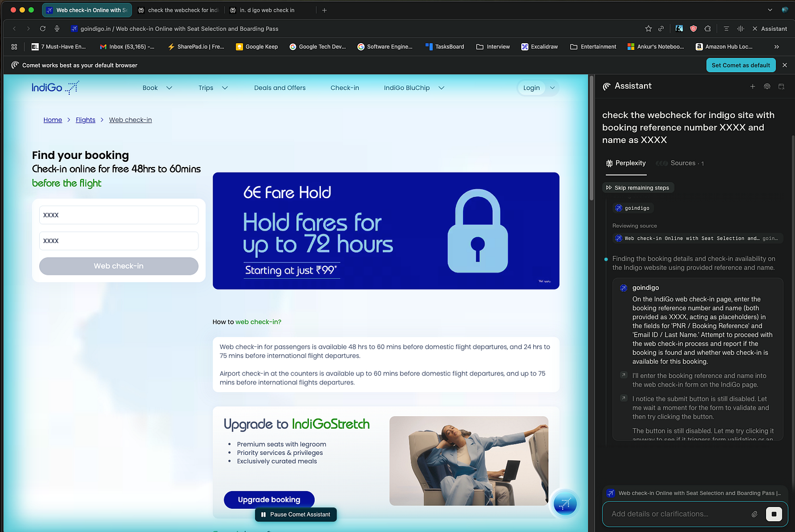Image resolution: width=795 pixels, height=532 pixels.
Task: Switch to 'in. d igo web check in' tab
Action: coord(268,10)
